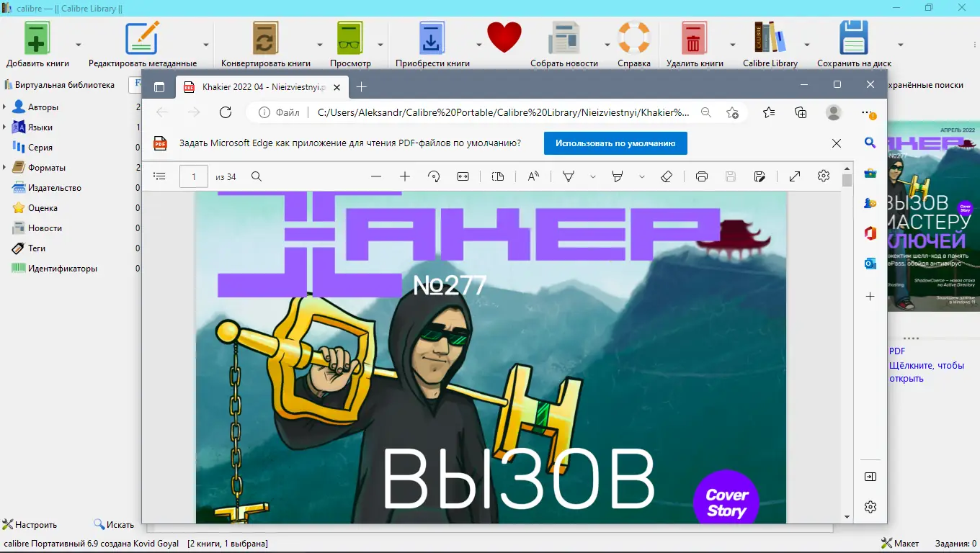
Task: Zoom out the PDF with minus icon
Action: 375,176
